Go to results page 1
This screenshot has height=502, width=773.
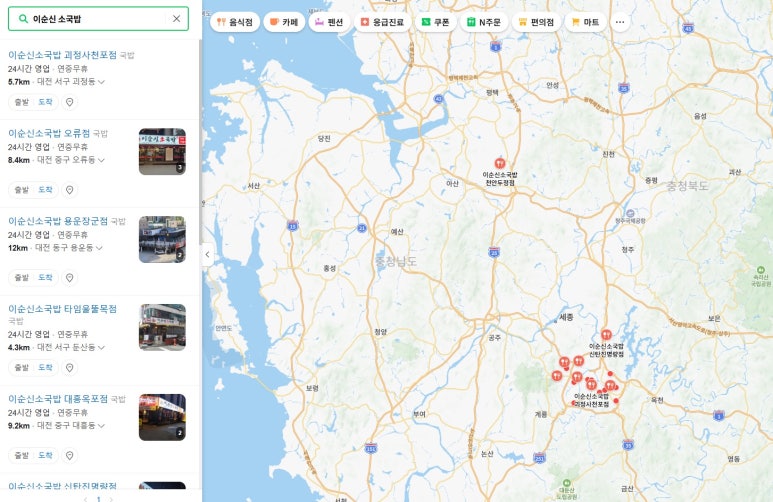(x=99, y=499)
